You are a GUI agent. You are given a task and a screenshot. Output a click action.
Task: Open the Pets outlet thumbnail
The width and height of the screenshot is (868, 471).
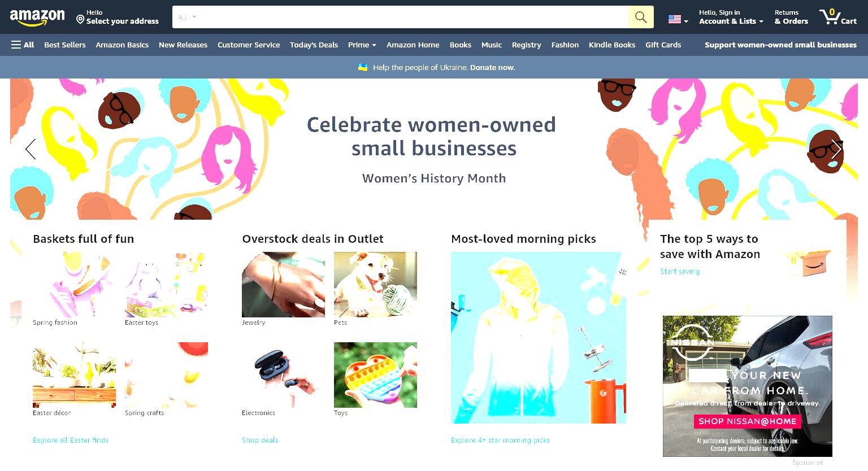pyautogui.click(x=375, y=285)
